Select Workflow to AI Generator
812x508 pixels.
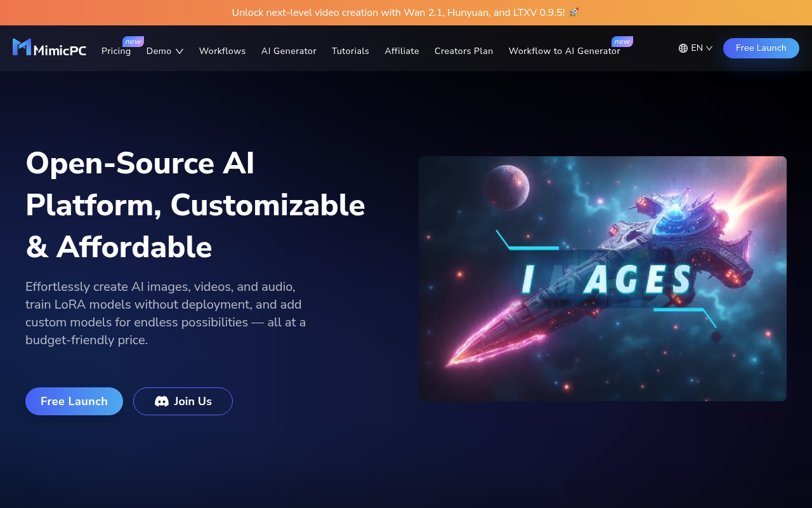pos(564,51)
